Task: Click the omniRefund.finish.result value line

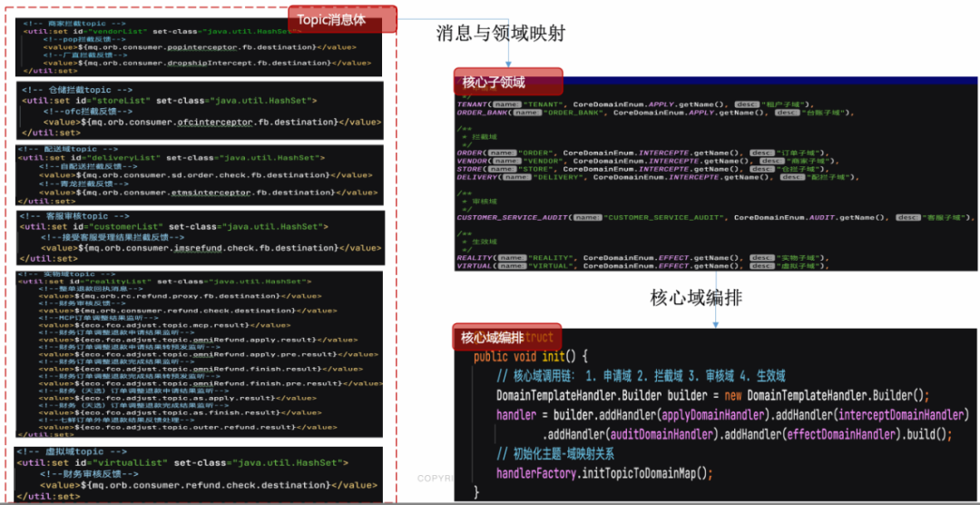Action: click(x=201, y=369)
